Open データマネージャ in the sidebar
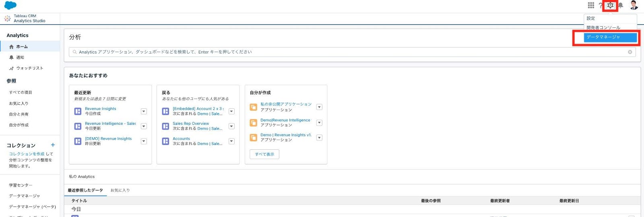The width and height of the screenshot is (644, 217). (25, 196)
